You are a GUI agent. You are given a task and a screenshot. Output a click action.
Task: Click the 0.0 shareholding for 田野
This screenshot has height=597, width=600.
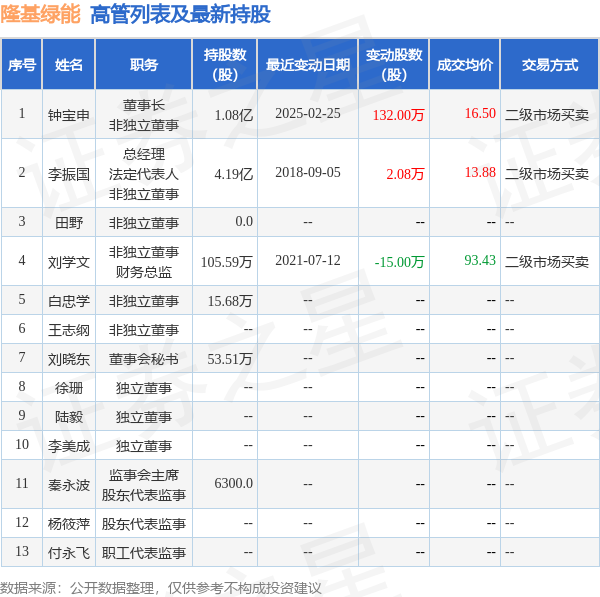coord(244,221)
